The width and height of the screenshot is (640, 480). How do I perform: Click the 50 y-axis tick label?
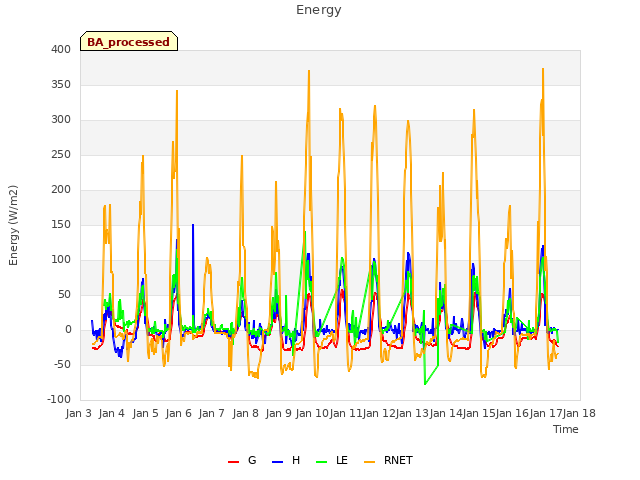pyautogui.click(x=64, y=295)
